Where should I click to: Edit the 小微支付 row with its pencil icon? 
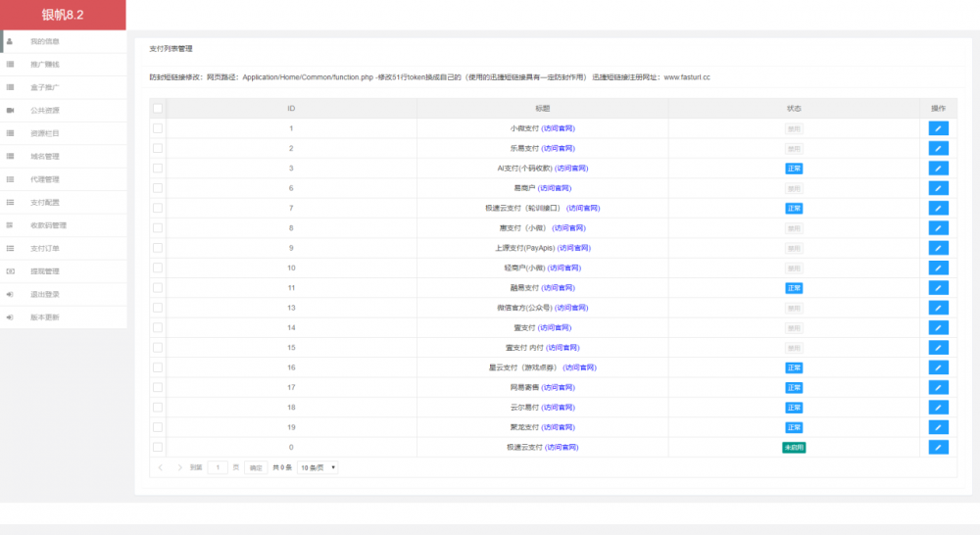[938, 128]
